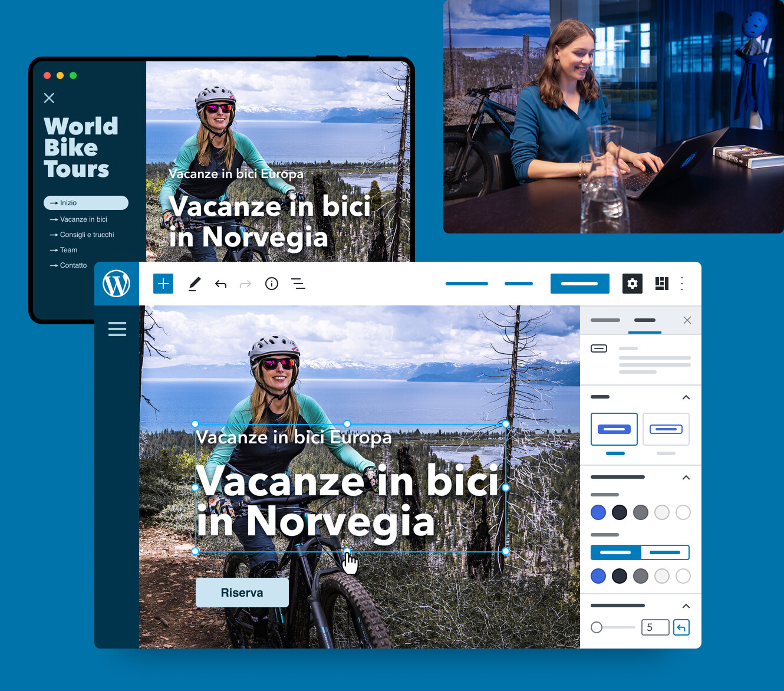784x691 pixels.
Task: Go to Consigli e trucchi page
Action: [x=82, y=235]
